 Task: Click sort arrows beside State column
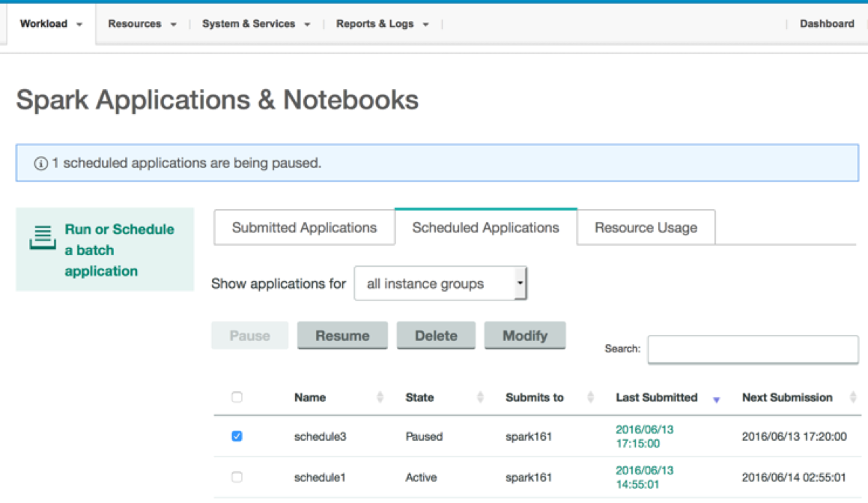click(x=480, y=397)
